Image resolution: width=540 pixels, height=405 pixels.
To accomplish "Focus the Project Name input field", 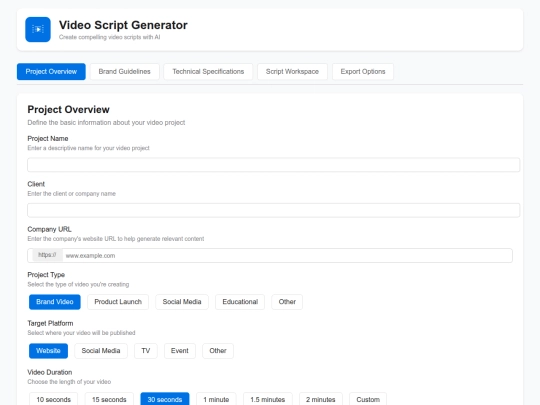I will [273, 165].
